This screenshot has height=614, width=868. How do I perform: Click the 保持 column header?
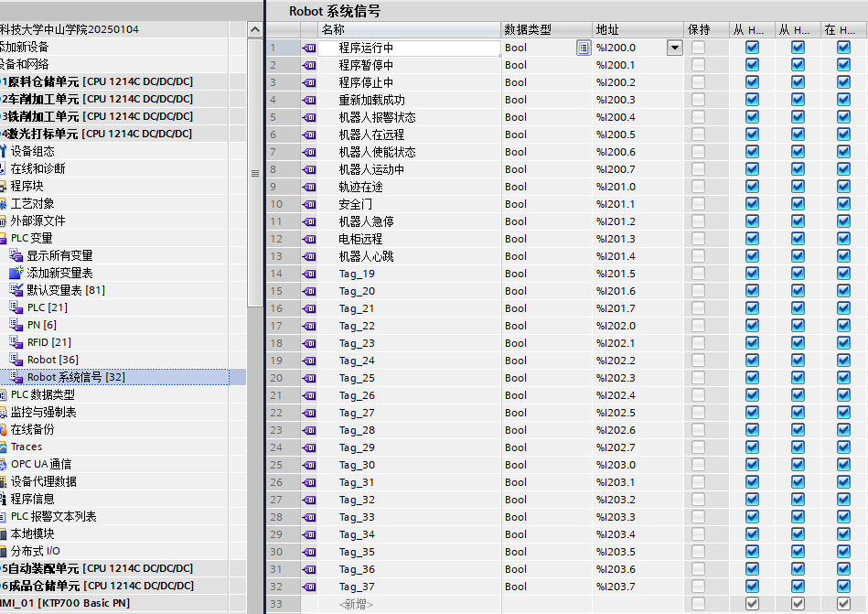click(706, 30)
